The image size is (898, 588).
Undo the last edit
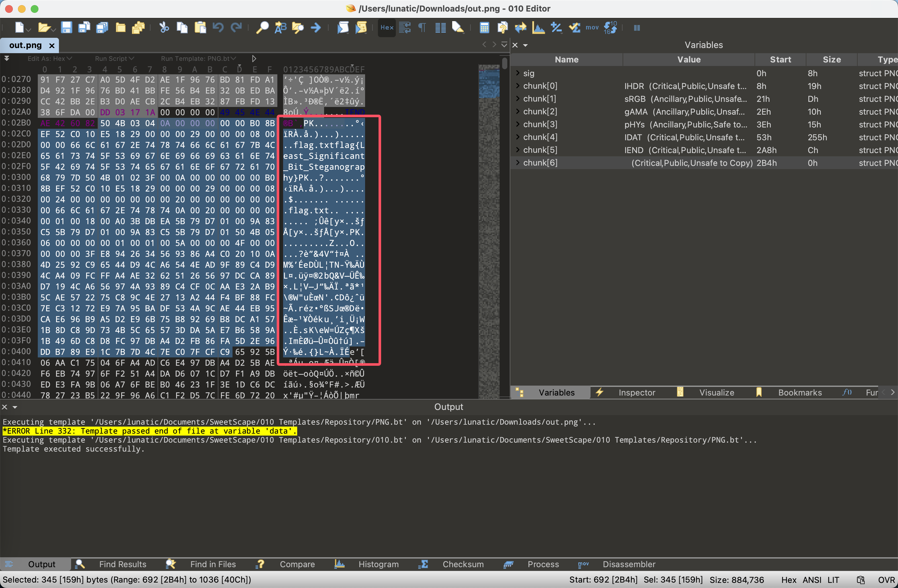coord(218,28)
